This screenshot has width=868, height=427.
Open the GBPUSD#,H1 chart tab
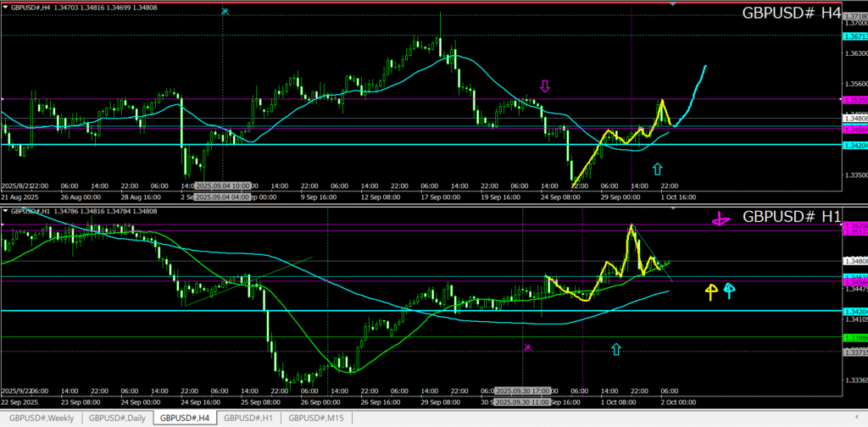pos(249,418)
